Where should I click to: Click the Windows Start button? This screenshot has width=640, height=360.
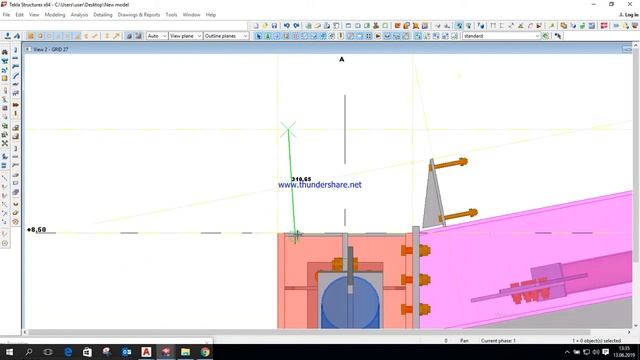click(9, 352)
